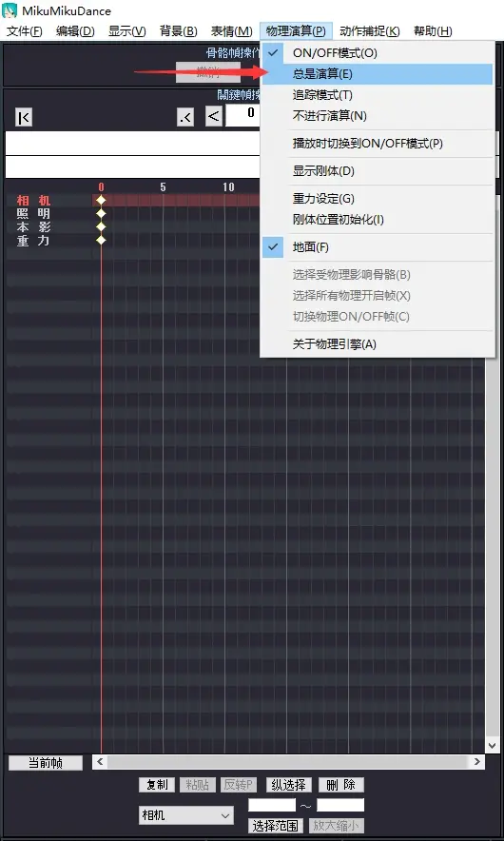This screenshot has height=841, width=504.
Task: Click the 复制 button
Action: point(157,785)
